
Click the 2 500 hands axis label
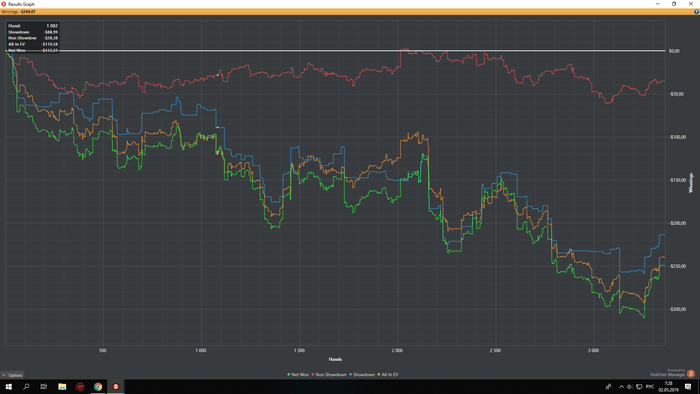coord(495,351)
